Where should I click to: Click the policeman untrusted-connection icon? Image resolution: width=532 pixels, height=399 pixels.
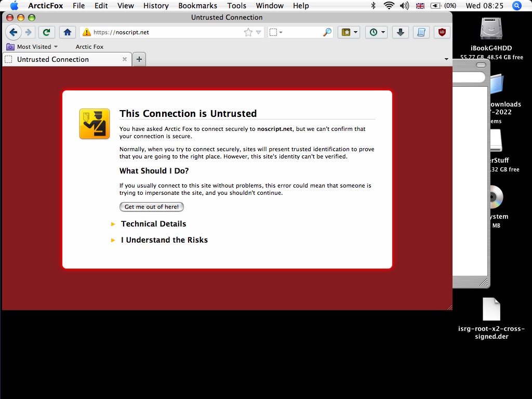95,124
